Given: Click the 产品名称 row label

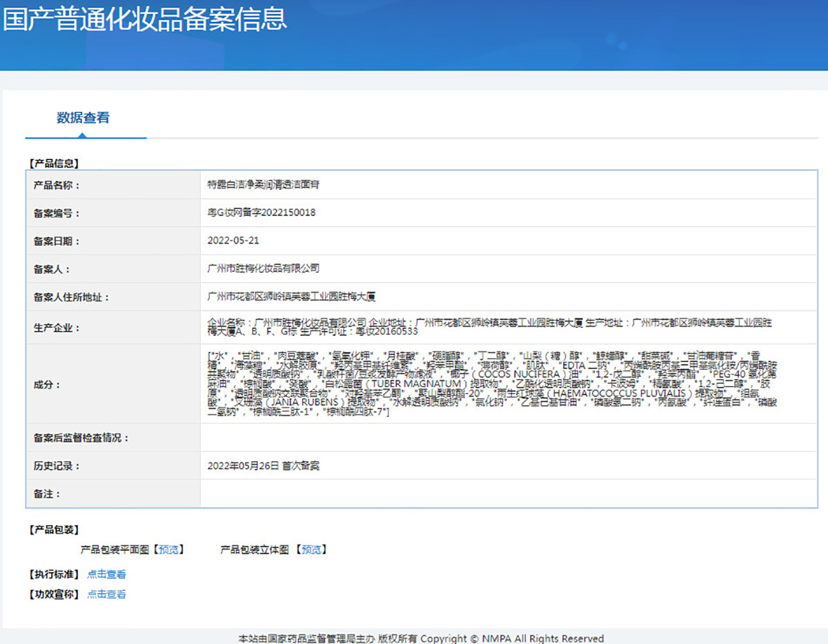Looking at the screenshot, I should coord(57,185).
